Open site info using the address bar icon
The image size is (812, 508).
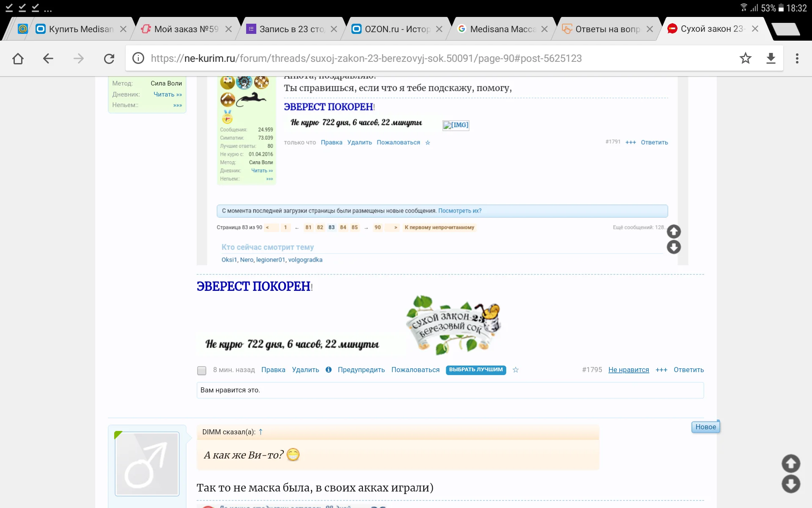(138, 58)
